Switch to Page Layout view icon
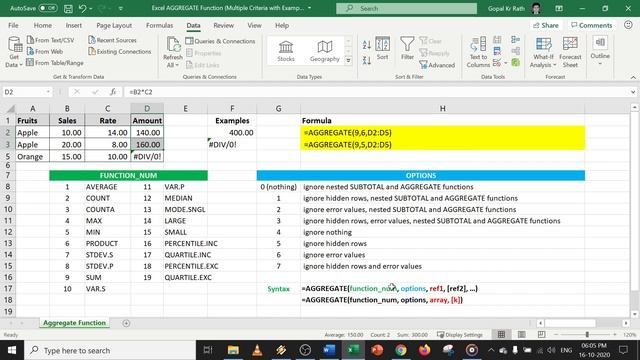The image size is (640, 360). [522, 335]
